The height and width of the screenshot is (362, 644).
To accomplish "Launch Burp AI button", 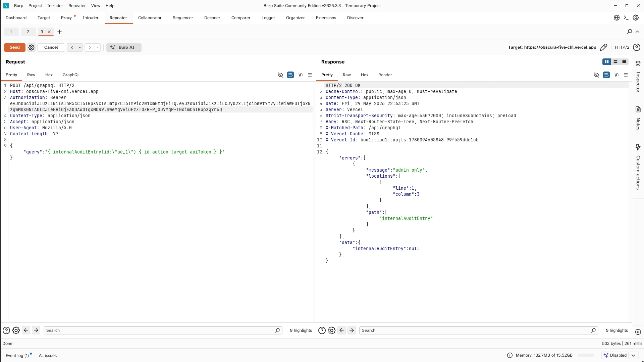I will (x=124, y=47).
